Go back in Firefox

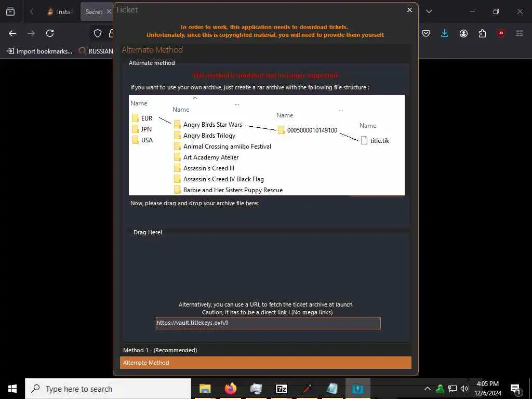(12, 33)
